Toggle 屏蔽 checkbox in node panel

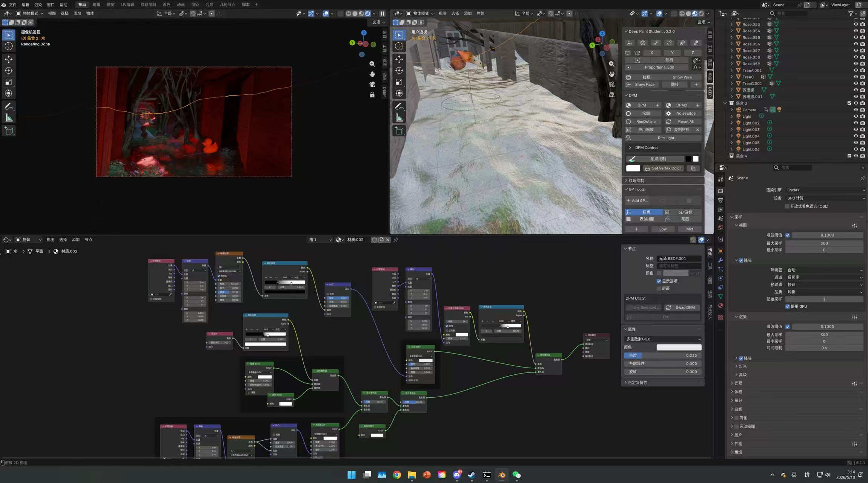[x=659, y=289]
